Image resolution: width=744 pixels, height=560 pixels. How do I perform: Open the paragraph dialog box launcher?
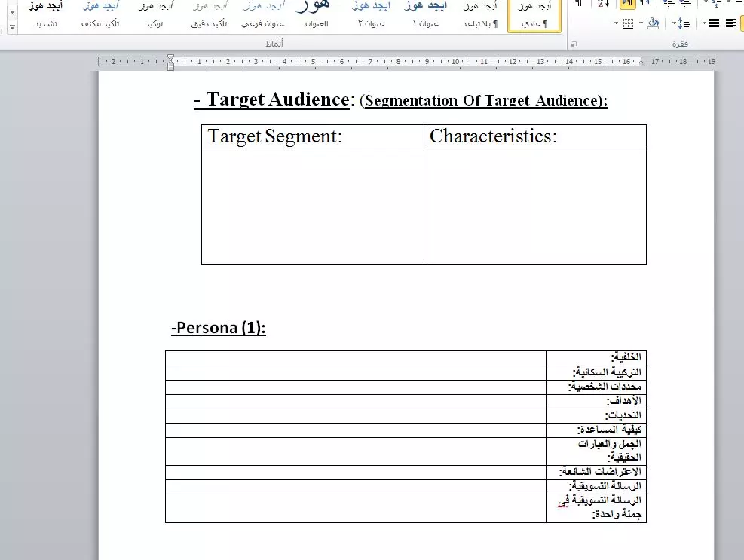tap(574, 45)
